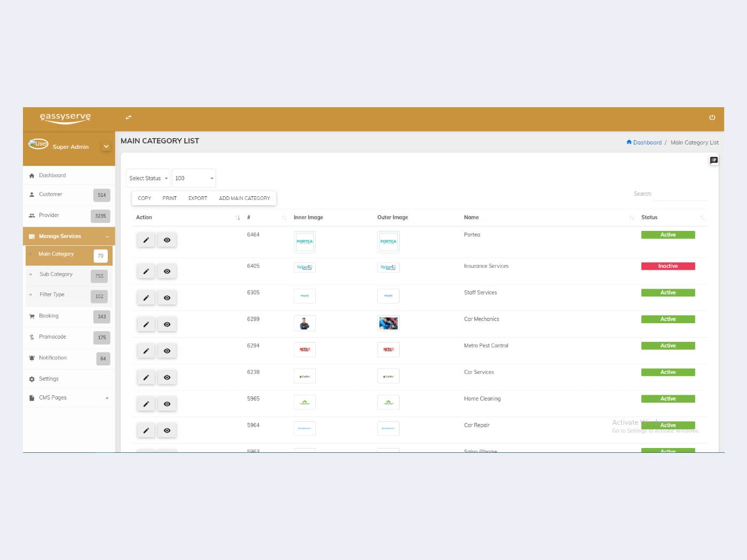Expand the Super Admin user chevron
747x560 pixels.
106,147
